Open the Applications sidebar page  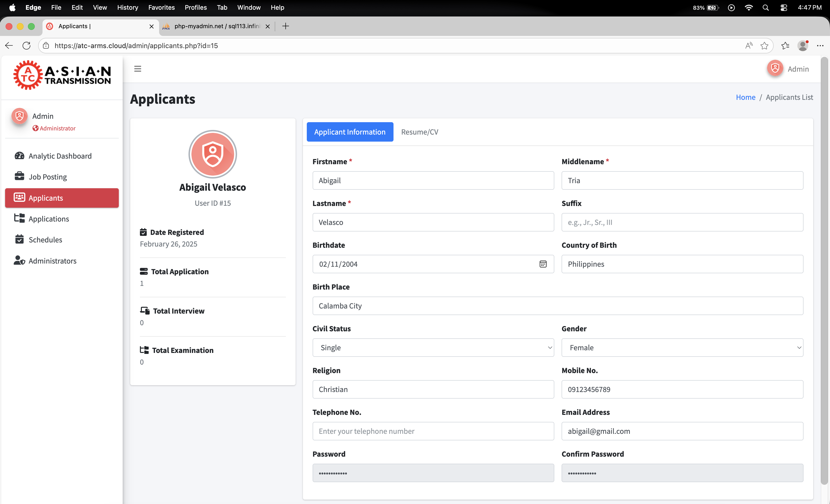(x=49, y=219)
